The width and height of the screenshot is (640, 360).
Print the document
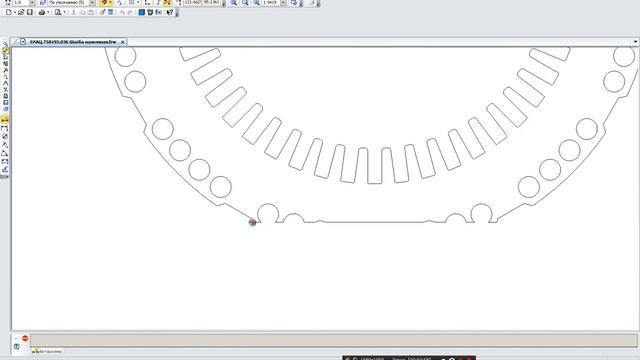(x=42, y=12)
